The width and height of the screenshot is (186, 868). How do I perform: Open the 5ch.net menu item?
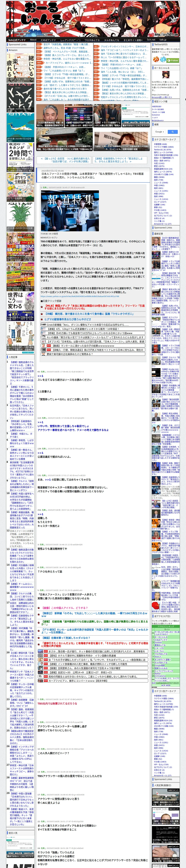[x=151, y=40]
